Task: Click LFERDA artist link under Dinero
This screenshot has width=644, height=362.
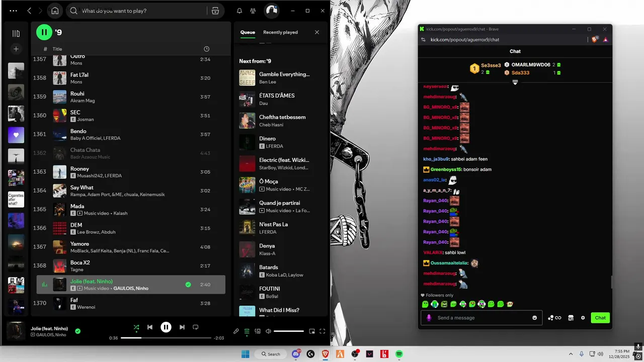Action: 275,146
